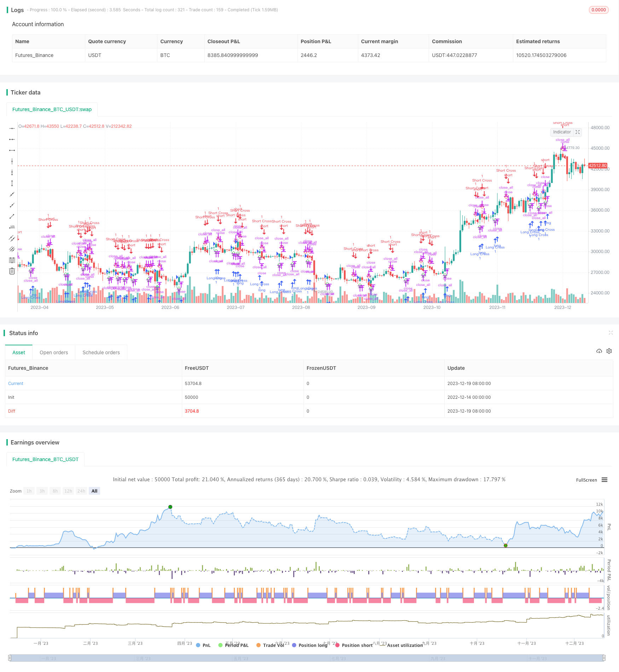Click the red-green marker at the PnL low

tap(505, 545)
